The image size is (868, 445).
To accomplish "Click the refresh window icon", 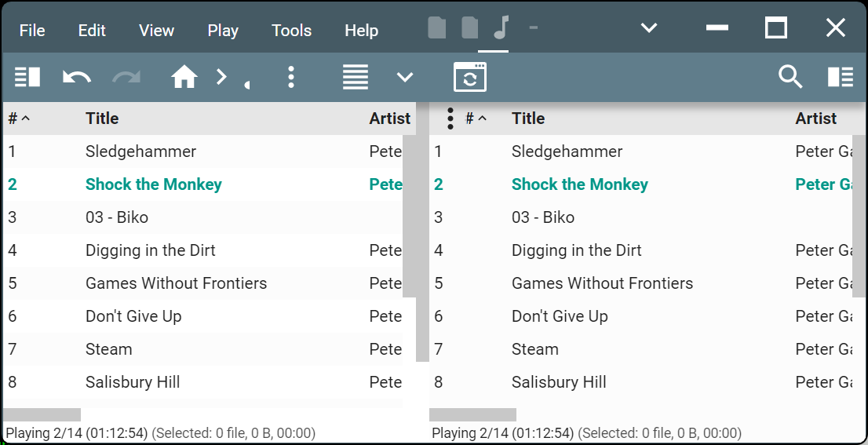I will tap(470, 77).
